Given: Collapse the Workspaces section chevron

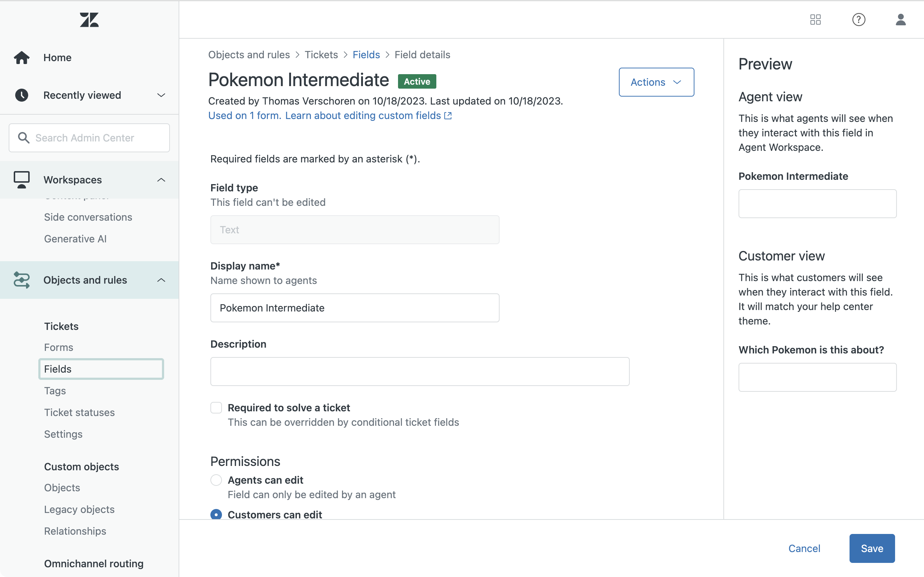Looking at the screenshot, I should point(161,180).
